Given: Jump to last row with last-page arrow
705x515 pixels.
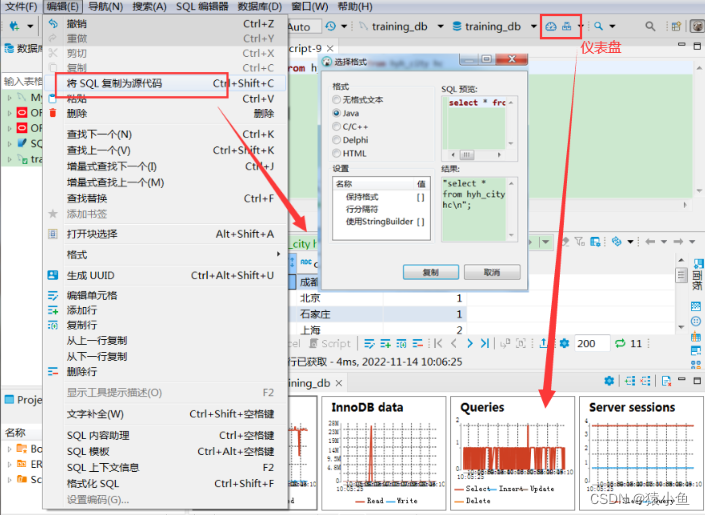Looking at the screenshot, I should click(485, 344).
